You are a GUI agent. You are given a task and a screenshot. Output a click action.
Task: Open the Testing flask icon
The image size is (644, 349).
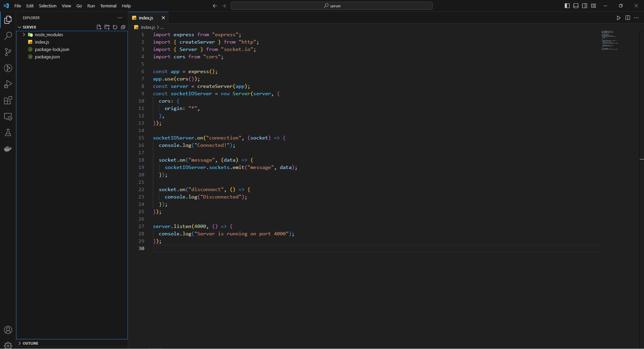click(x=8, y=133)
